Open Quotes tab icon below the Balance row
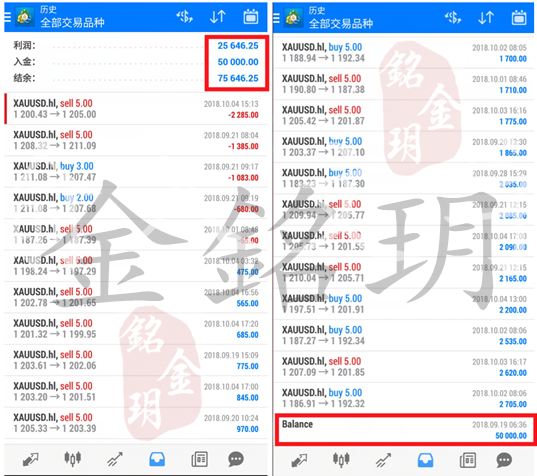This screenshot has height=476, width=537. [299, 460]
